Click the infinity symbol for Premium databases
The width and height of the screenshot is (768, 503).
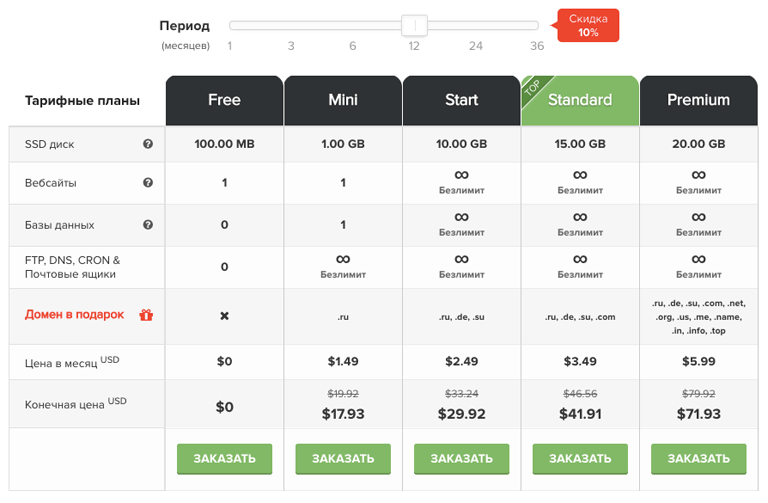698,217
